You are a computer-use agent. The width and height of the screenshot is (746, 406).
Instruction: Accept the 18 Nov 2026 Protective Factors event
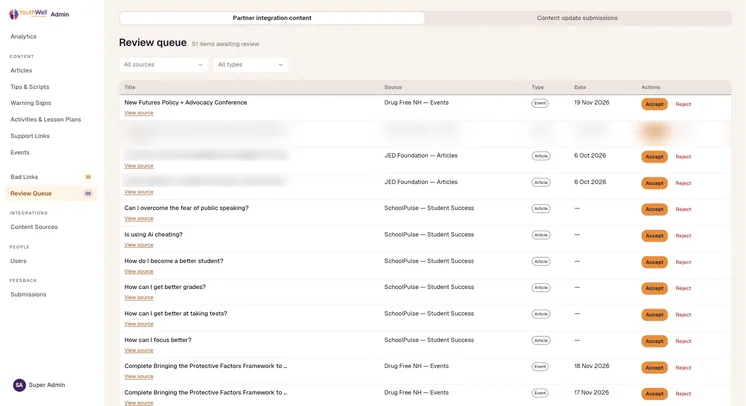pos(654,368)
